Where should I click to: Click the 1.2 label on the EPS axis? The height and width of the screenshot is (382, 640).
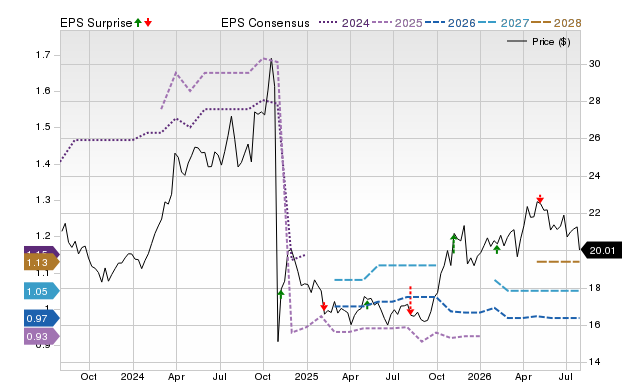(43, 235)
